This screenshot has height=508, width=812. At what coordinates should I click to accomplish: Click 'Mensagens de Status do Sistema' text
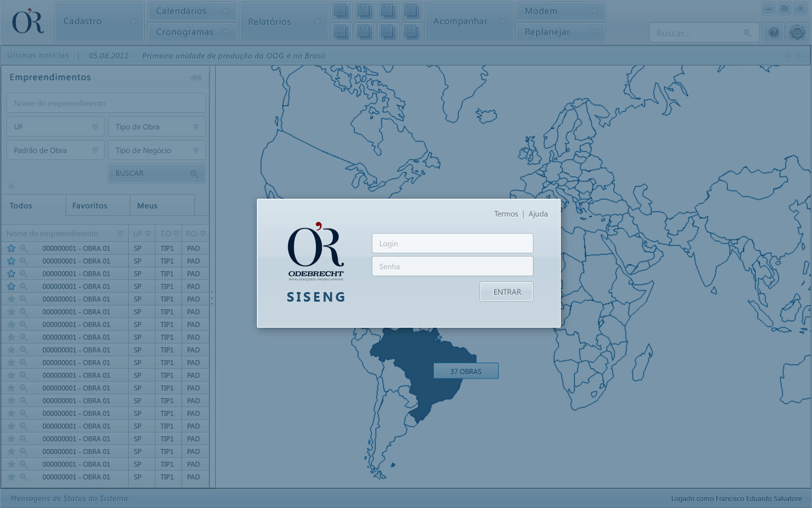coord(69,498)
